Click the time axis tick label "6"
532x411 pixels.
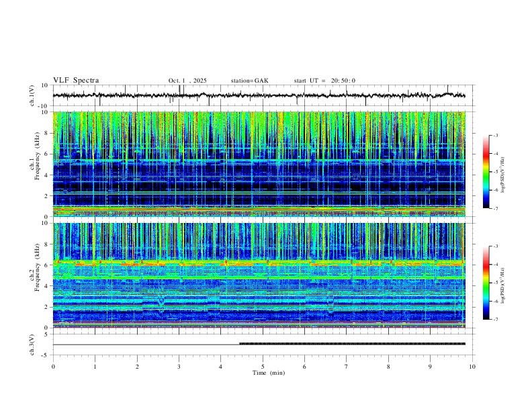(304, 367)
